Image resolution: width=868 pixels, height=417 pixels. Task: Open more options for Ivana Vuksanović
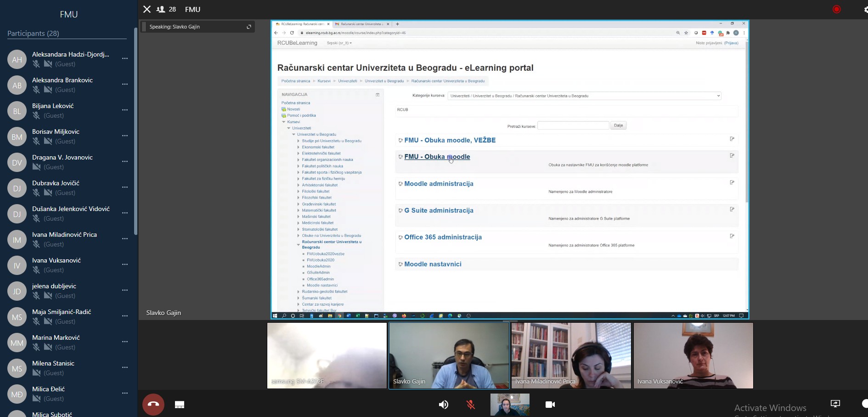(x=125, y=265)
